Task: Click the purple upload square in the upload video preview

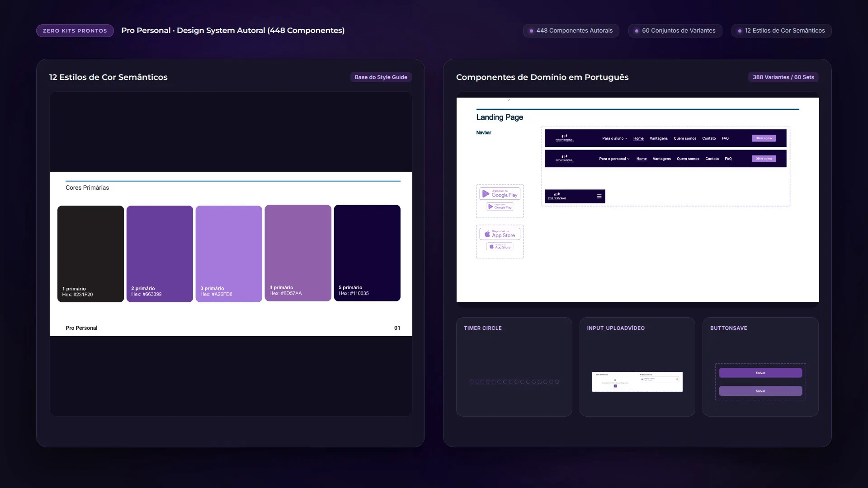Action: (615, 386)
